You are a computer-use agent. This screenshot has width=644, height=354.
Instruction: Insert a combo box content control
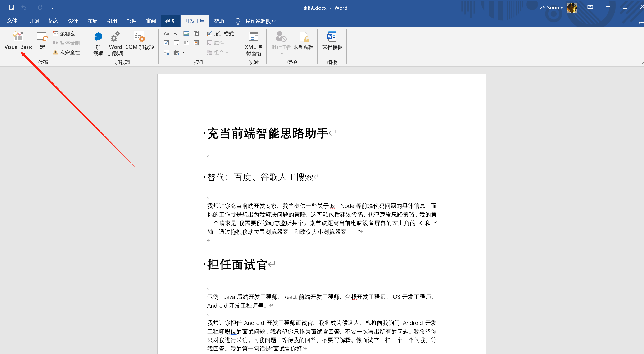[176, 43]
